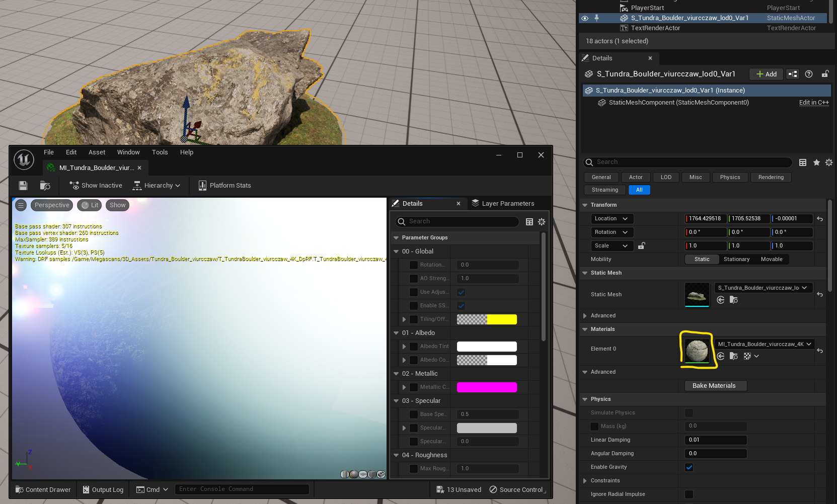Select the LOD filter tab

666,178
